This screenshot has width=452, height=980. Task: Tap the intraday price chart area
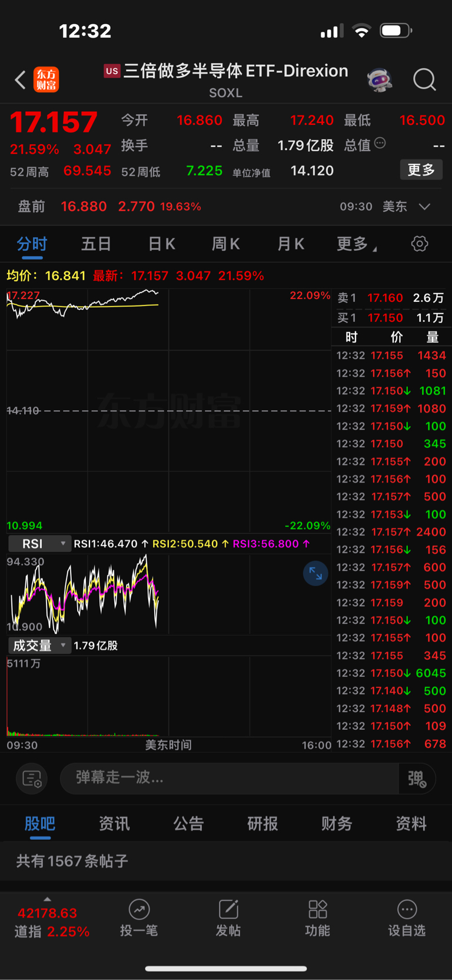click(x=169, y=411)
